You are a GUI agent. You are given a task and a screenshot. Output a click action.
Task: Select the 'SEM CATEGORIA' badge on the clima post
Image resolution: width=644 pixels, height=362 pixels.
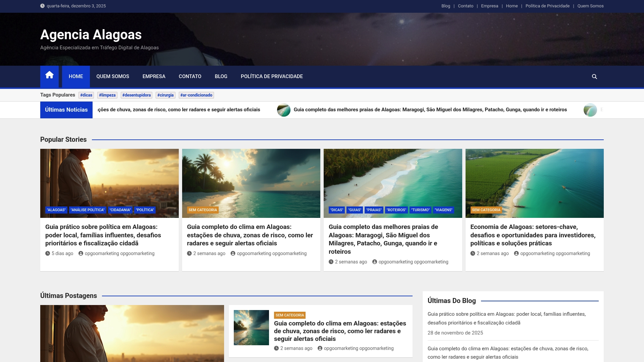click(x=203, y=210)
